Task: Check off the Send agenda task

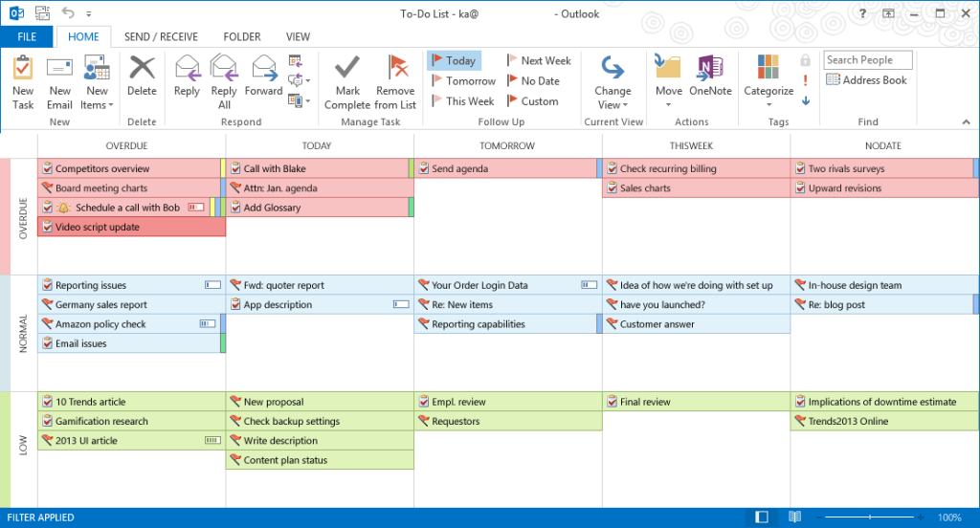Action: point(424,168)
